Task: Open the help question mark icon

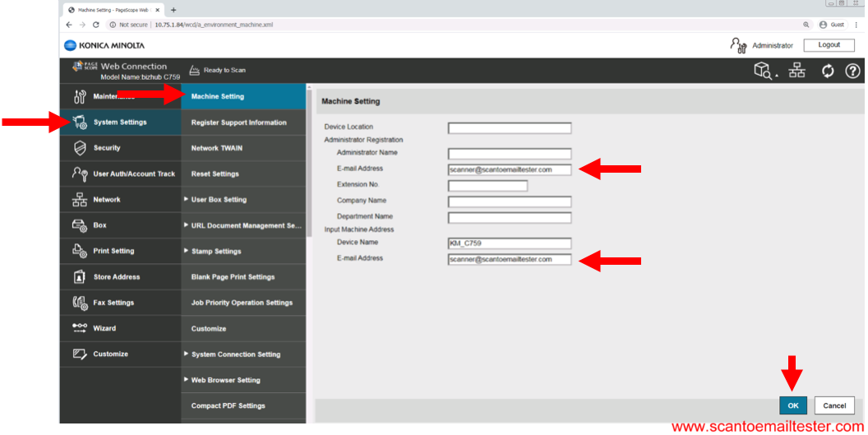Action: [x=852, y=71]
